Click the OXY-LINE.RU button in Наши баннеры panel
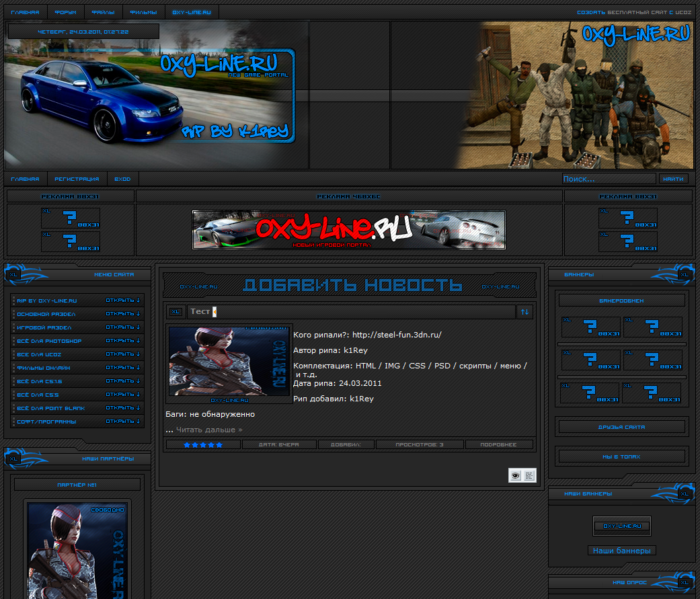 pos(622,526)
